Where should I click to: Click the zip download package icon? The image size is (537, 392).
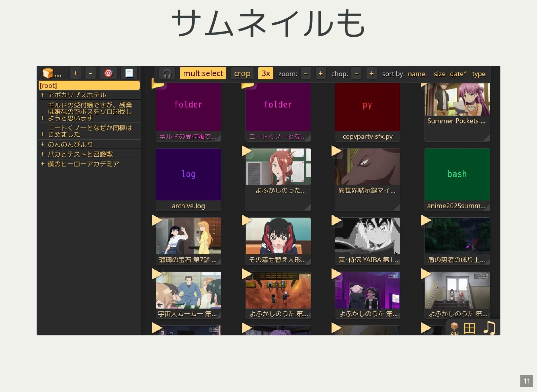[454, 328]
